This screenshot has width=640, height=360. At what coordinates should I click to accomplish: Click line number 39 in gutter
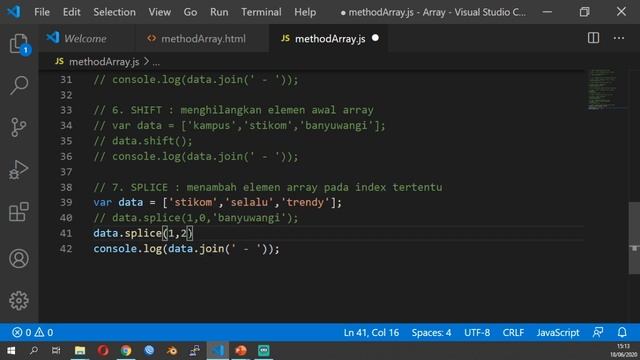(66, 202)
